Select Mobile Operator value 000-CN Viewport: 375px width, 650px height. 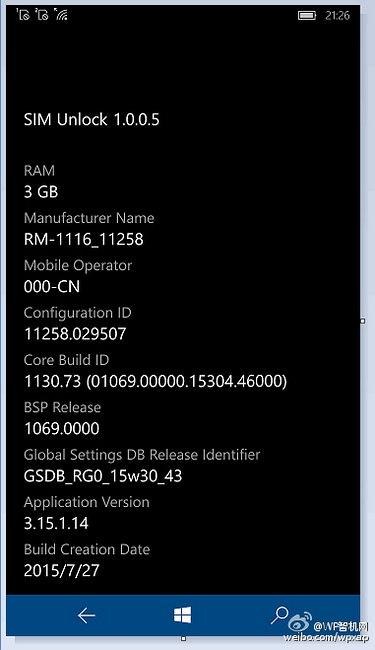point(52,286)
